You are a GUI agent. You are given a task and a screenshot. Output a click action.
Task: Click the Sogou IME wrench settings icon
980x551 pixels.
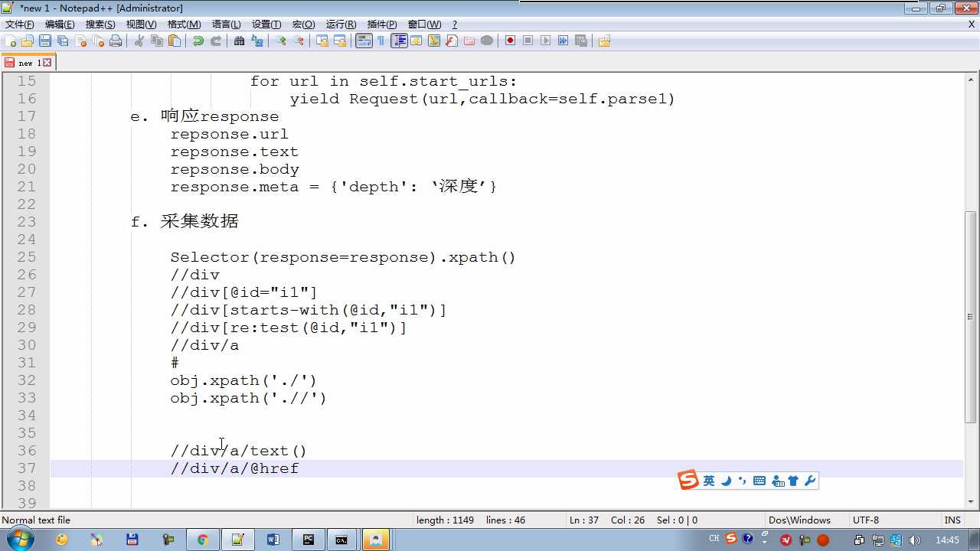(x=810, y=481)
